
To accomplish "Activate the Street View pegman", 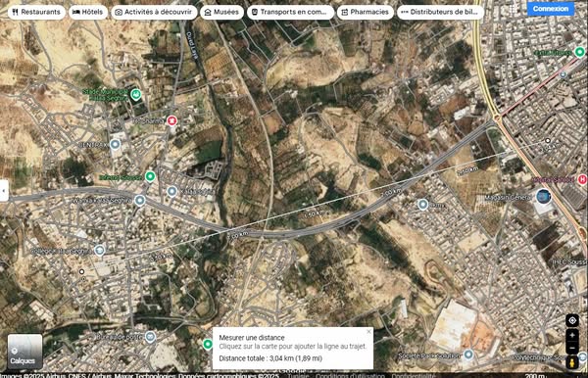I will (572, 362).
